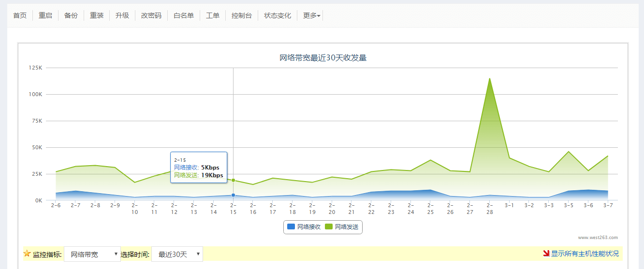The width and height of the screenshot is (644, 269).
Task: Select the 重装 menu item
Action: pos(97,15)
